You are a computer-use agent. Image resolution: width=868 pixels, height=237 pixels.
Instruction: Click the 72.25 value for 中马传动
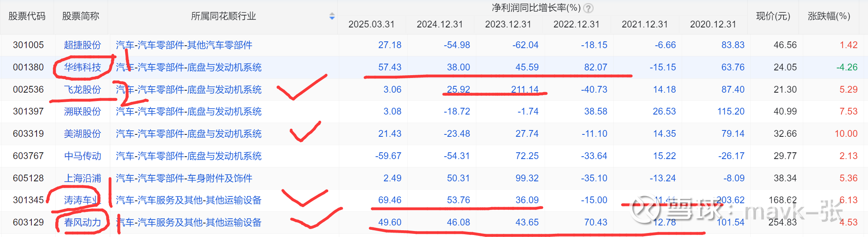coord(527,156)
